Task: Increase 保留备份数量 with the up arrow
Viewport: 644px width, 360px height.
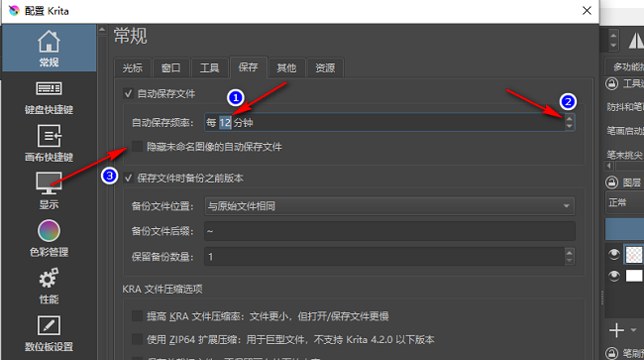Action: tap(569, 252)
